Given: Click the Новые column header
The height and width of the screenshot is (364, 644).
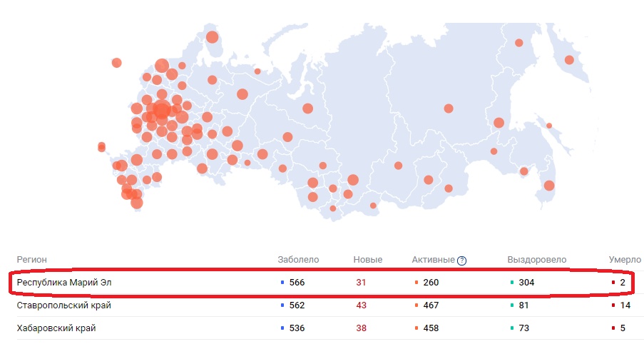Looking at the screenshot, I should pos(367,260).
